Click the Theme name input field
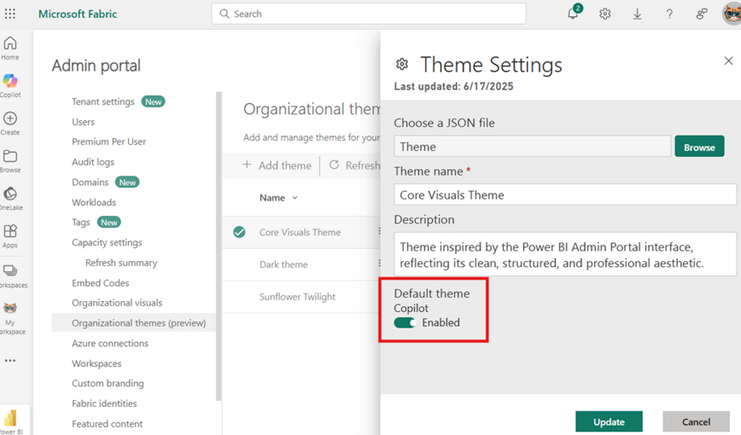 [x=565, y=195]
